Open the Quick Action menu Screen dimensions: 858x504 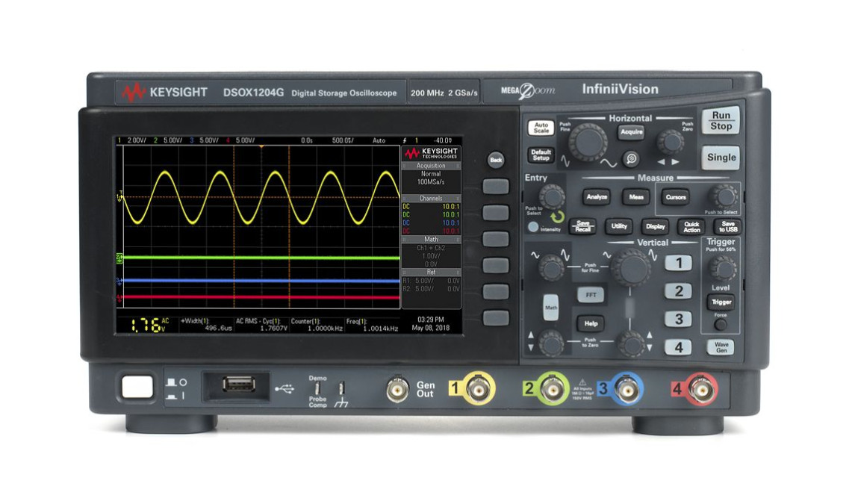pyautogui.click(x=691, y=226)
